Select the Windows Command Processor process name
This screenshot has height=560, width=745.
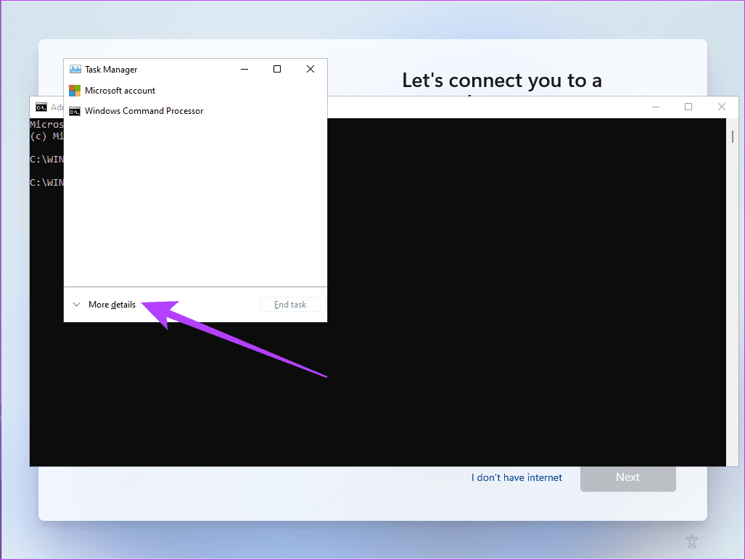pyautogui.click(x=144, y=111)
